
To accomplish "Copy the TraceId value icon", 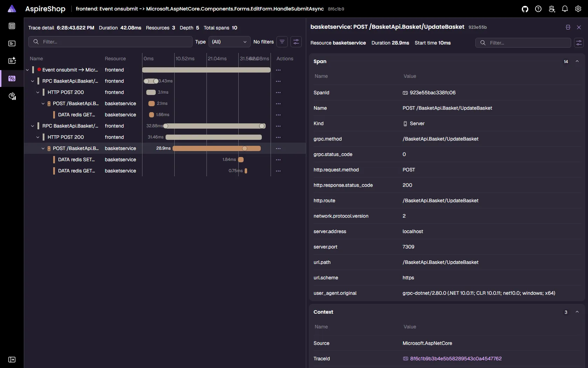I will pos(406,359).
